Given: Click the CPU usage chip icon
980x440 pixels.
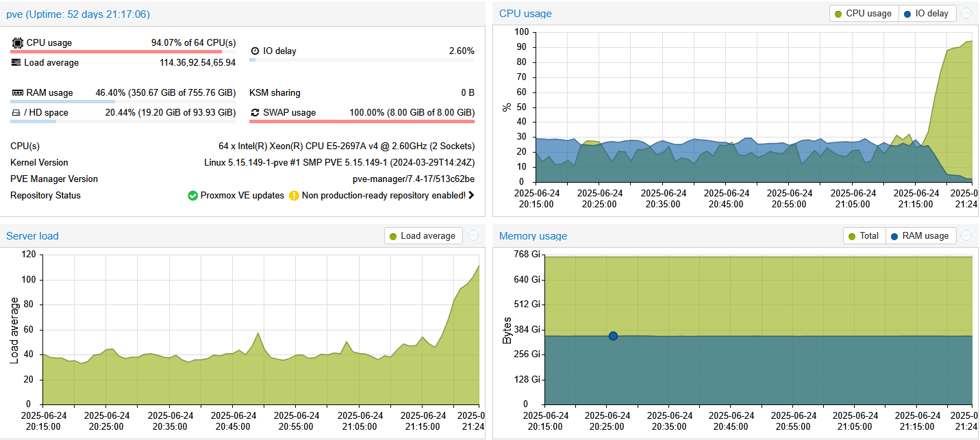Looking at the screenshot, I should click(17, 43).
